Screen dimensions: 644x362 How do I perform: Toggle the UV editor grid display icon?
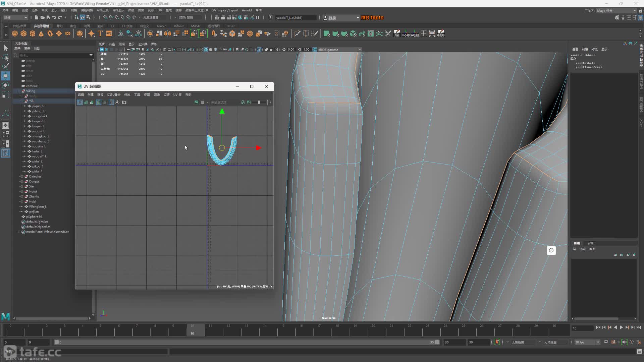111,102
